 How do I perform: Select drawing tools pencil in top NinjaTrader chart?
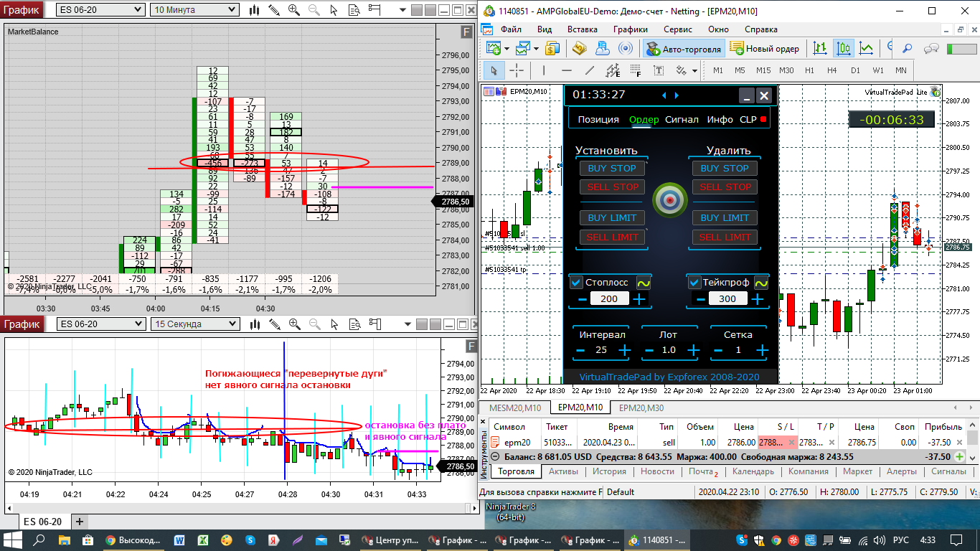274,9
